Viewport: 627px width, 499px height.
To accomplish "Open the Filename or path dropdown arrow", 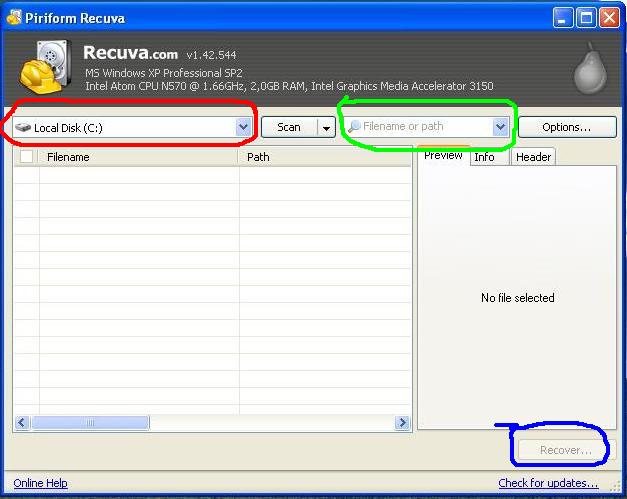I will (500, 127).
